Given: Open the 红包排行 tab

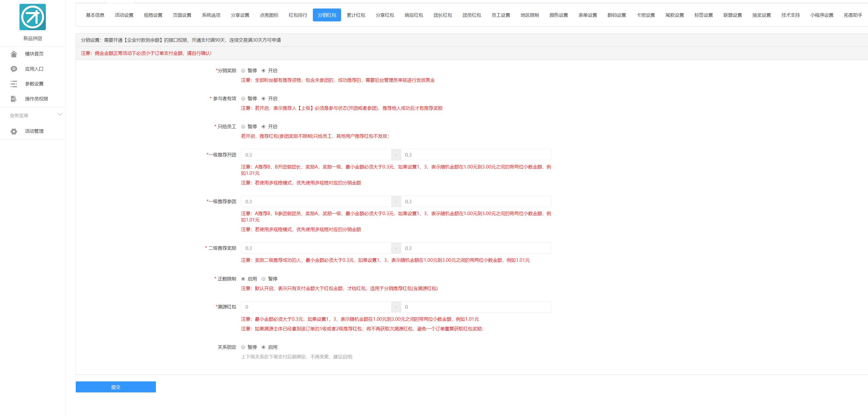Looking at the screenshot, I should [298, 15].
